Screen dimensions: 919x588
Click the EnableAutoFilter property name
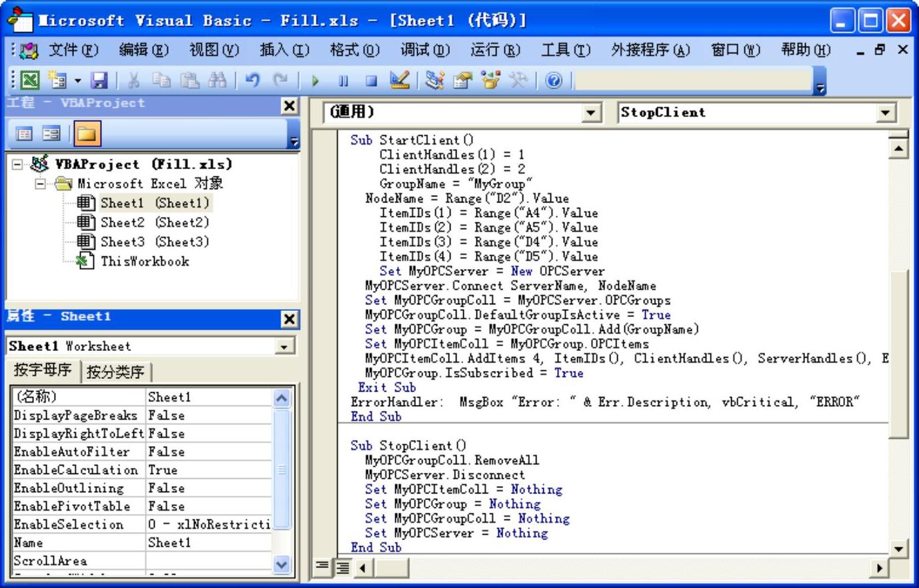[71, 451]
